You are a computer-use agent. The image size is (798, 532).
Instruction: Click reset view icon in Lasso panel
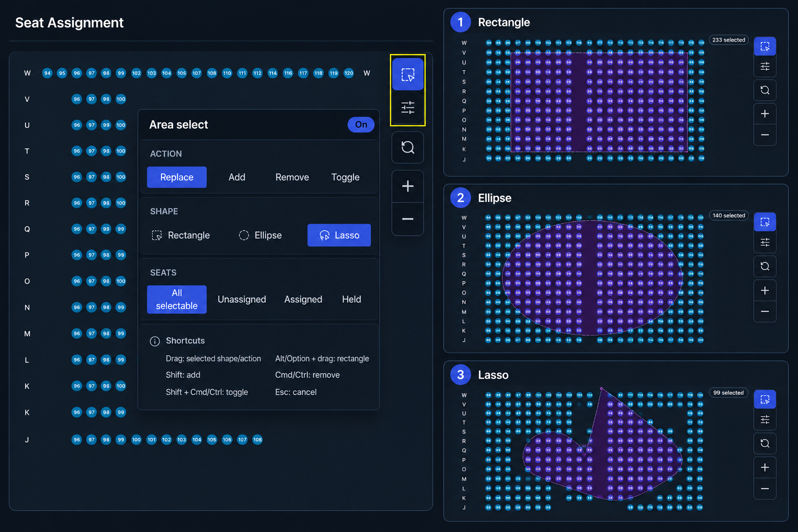[x=765, y=443]
